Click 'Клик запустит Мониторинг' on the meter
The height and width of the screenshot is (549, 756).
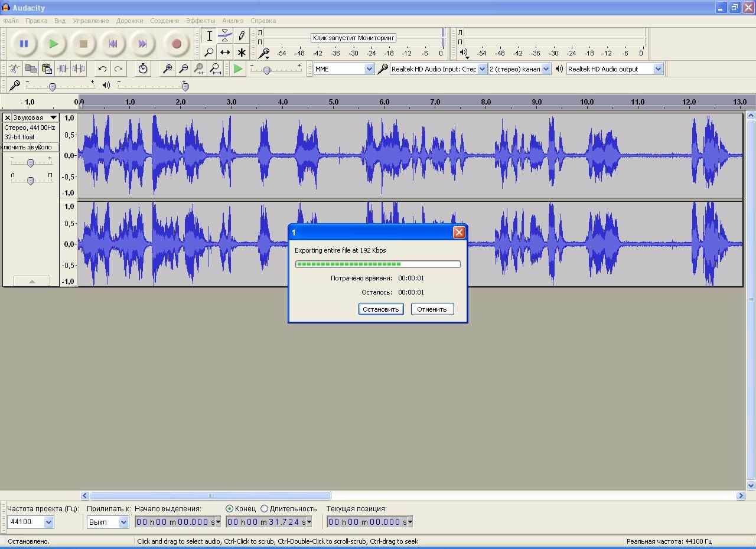353,38
